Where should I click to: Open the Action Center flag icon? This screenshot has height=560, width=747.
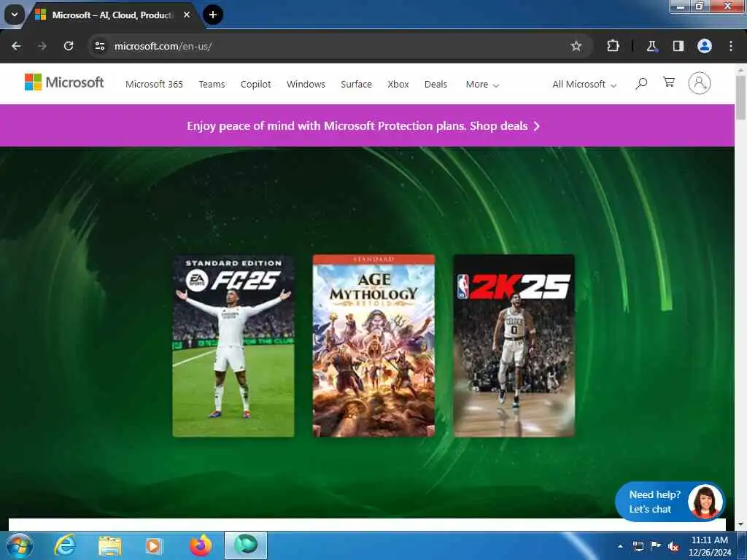(656, 546)
